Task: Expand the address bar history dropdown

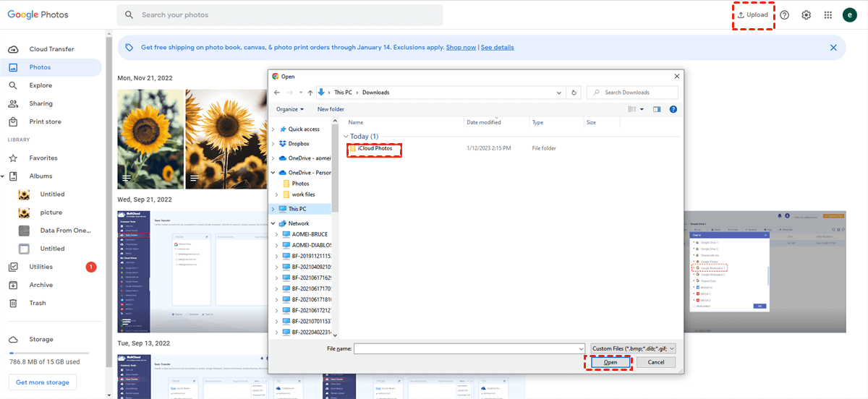Action: (559, 93)
